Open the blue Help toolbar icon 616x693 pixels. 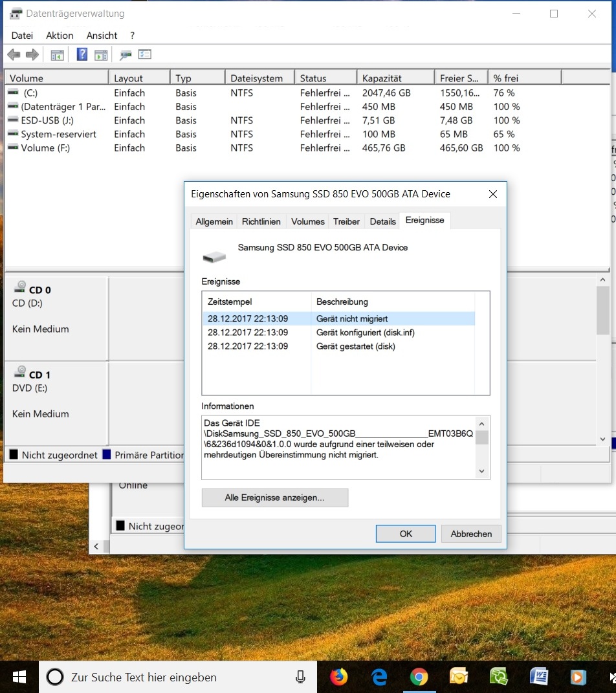(x=82, y=55)
